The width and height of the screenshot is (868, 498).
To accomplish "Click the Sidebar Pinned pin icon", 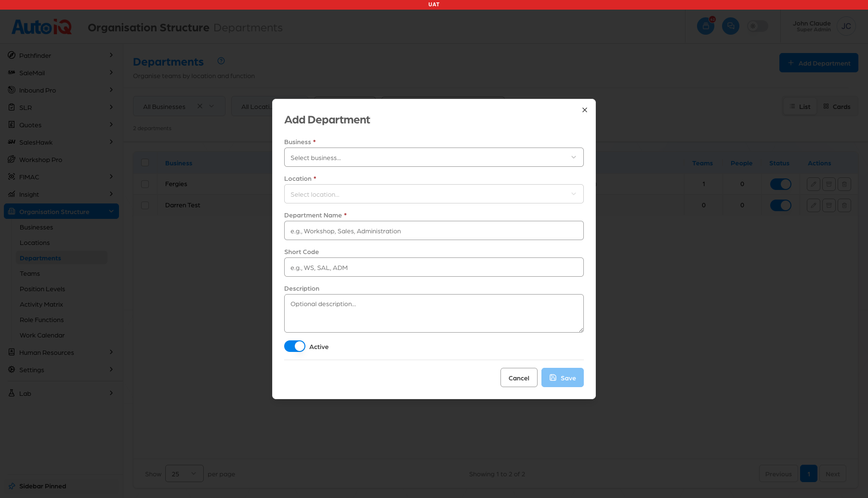I will point(12,486).
